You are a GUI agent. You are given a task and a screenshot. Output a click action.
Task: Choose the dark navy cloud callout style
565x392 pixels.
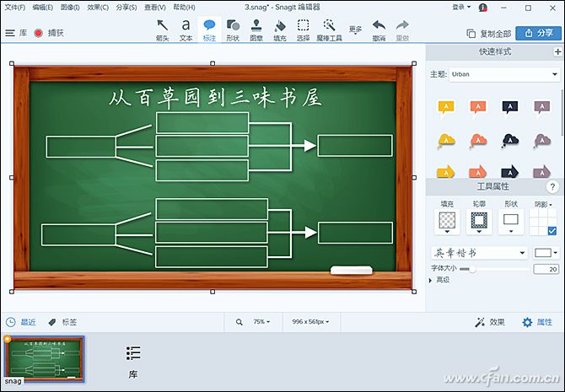click(510, 141)
